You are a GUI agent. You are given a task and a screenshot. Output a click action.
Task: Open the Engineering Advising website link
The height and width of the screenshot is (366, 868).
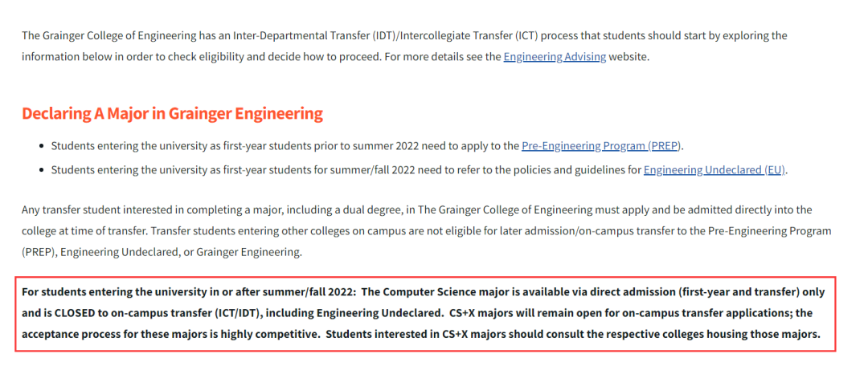[555, 57]
